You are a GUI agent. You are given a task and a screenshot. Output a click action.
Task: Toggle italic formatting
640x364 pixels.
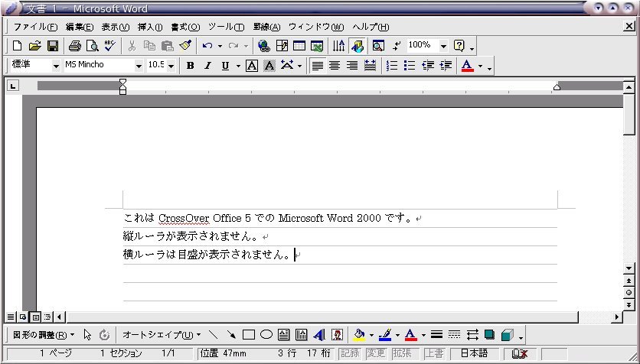207,66
